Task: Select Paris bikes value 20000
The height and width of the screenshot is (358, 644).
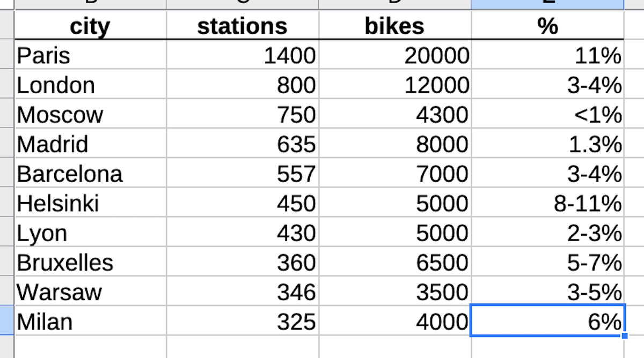Action: pyautogui.click(x=395, y=54)
